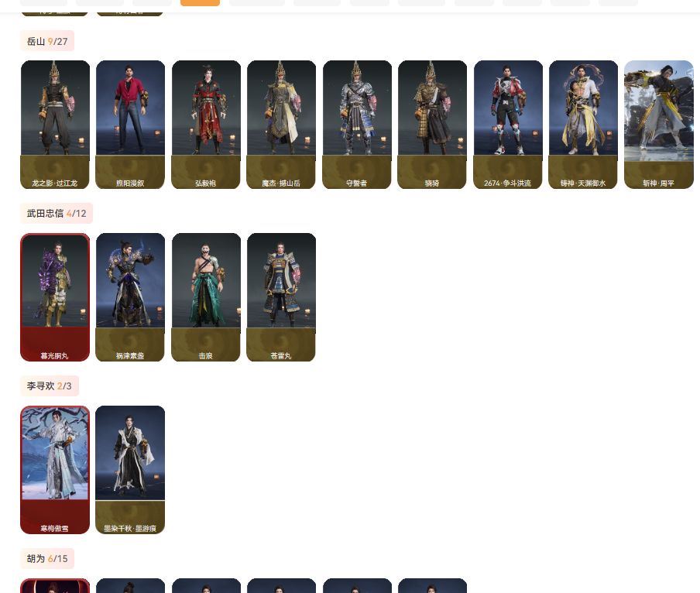700x593 pixels.
Task: Select the 寒梅傲雪 snow-themed skin
Action: click(55, 470)
